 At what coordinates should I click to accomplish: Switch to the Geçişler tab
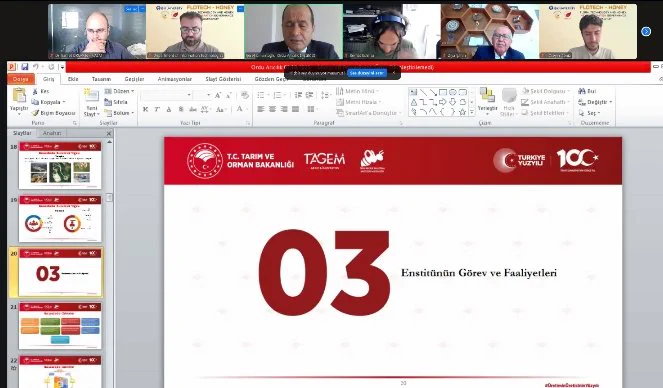click(x=134, y=79)
